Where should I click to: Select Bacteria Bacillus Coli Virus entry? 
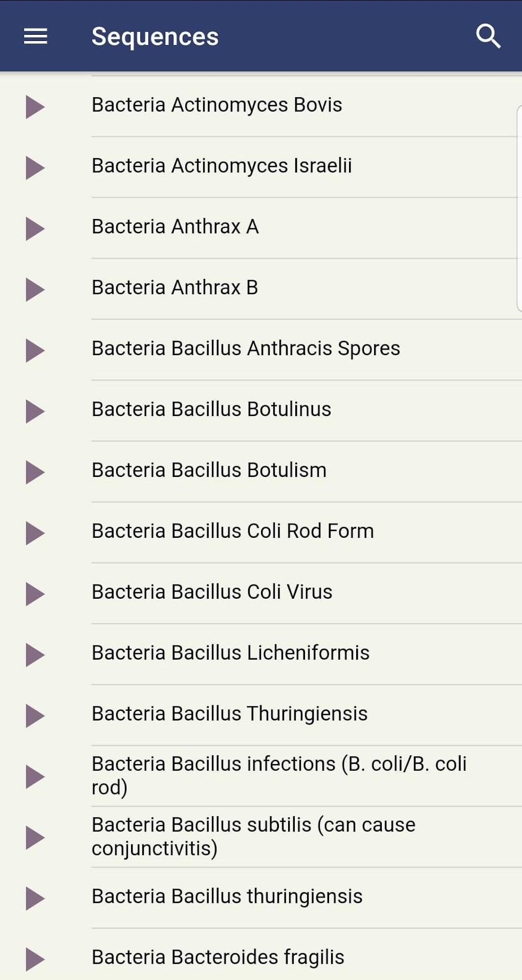(x=212, y=592)
